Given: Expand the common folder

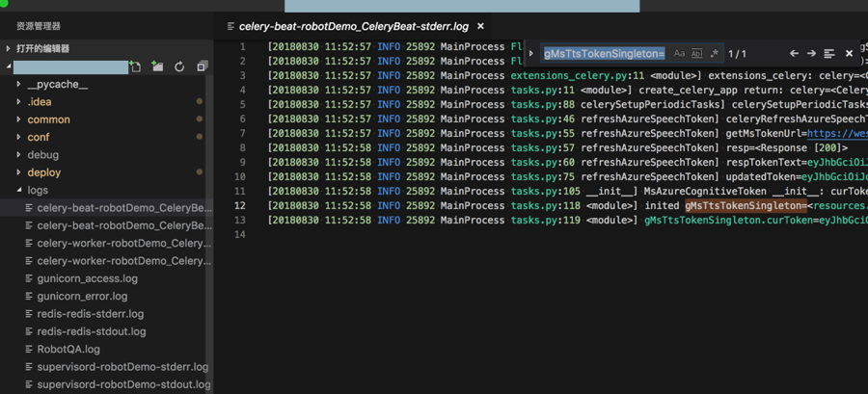Looking at the screenshot, I should tap(48, 119).
